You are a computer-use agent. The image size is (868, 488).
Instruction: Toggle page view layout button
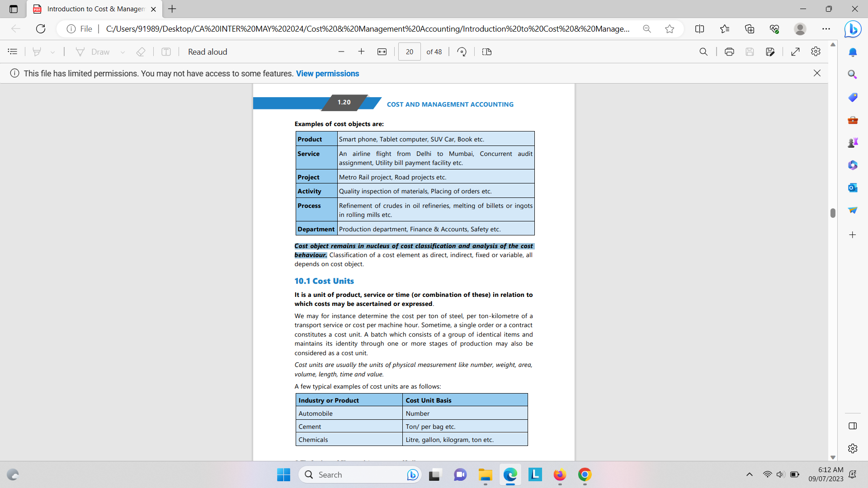(x=487, y=52)
